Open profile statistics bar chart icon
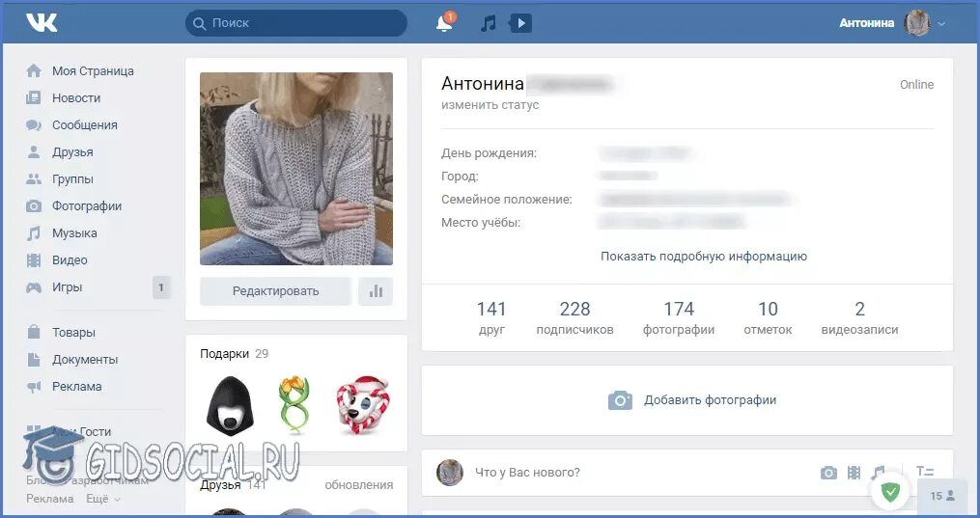 coord(376,290)
